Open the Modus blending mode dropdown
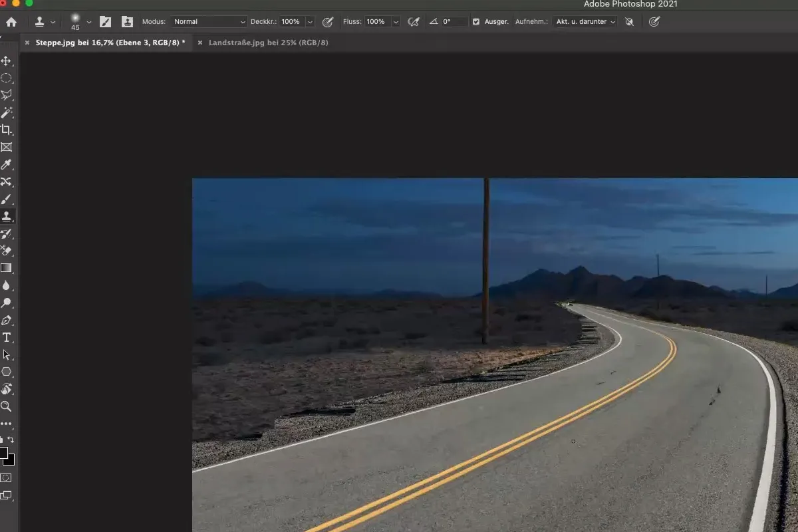 click(208, 21)
